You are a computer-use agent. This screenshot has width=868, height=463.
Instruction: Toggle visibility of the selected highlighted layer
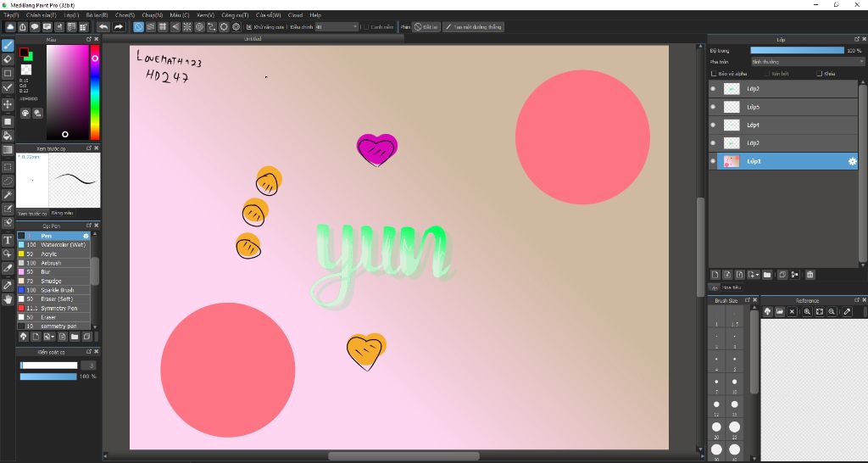click(x=713, y=161)
